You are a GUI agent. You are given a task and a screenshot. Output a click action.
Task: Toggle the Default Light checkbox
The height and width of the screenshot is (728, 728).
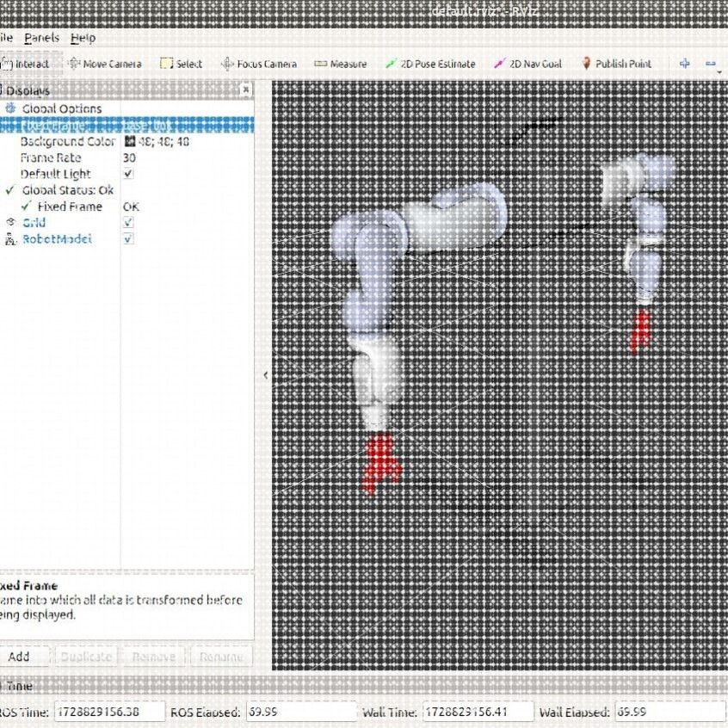128,174
